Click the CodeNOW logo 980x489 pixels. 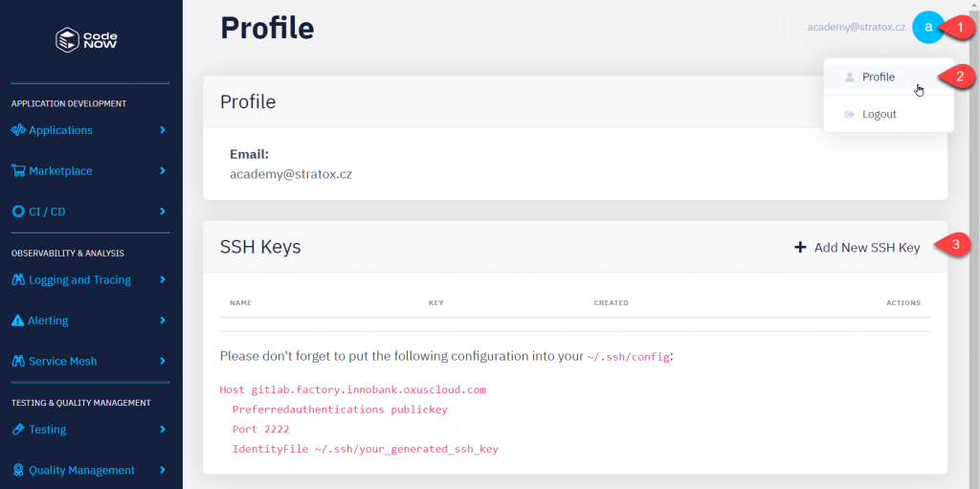pos(86,40)
